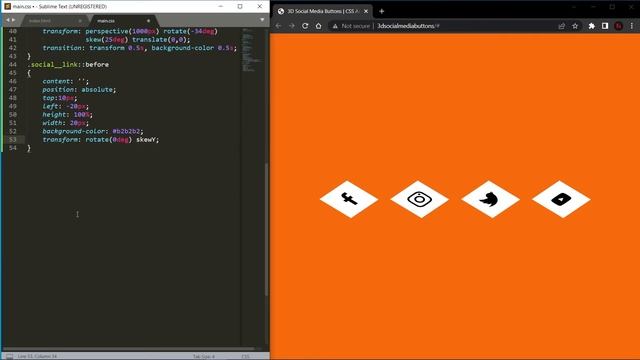Click line number 53 in gutter
The image size is (640, 360).
click(x=13, y=140)
